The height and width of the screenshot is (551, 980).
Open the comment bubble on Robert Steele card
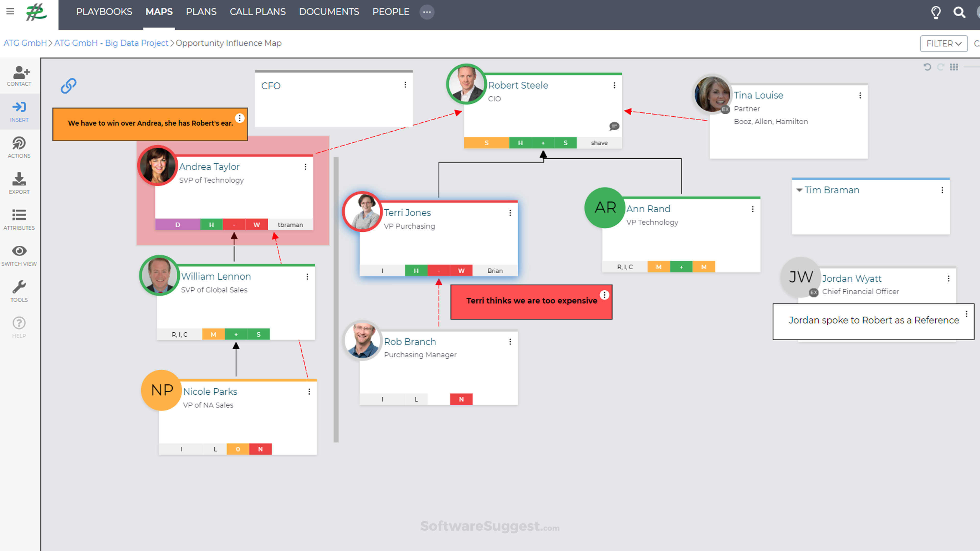click(x=614, y=126)
